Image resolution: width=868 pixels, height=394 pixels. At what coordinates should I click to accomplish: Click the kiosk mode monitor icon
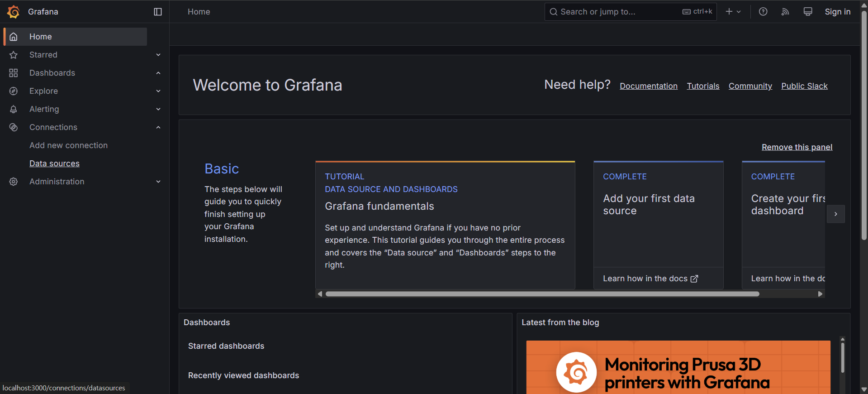[808, 12]
